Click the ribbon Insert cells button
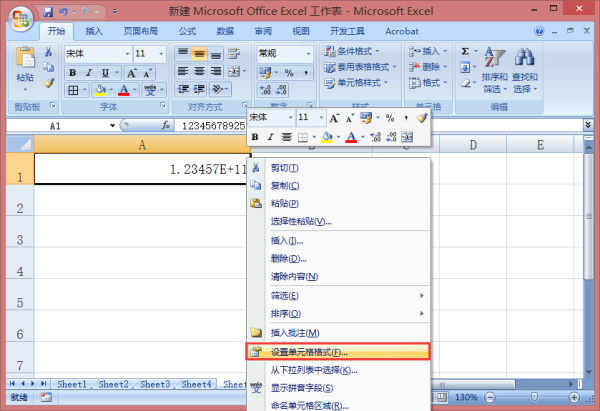600x411 pixels. (428, 51)
